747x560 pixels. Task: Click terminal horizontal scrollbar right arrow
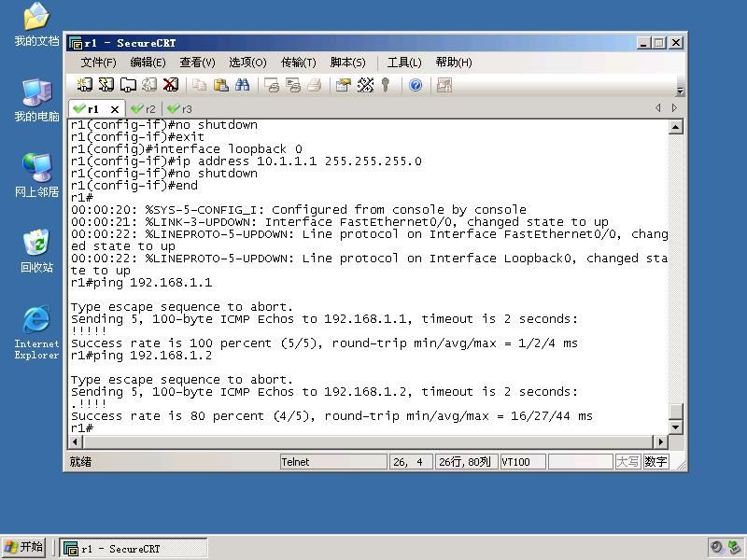(x=660, y=441)
